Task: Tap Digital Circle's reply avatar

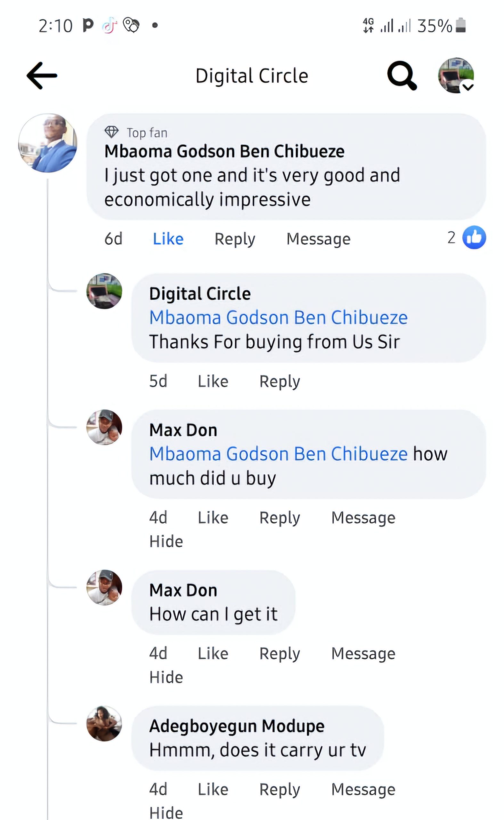Action: click(104, 291)
